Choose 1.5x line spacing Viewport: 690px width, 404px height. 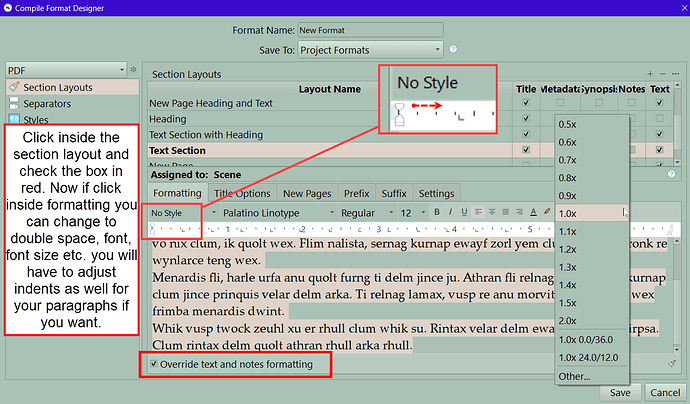pos(592,303)
